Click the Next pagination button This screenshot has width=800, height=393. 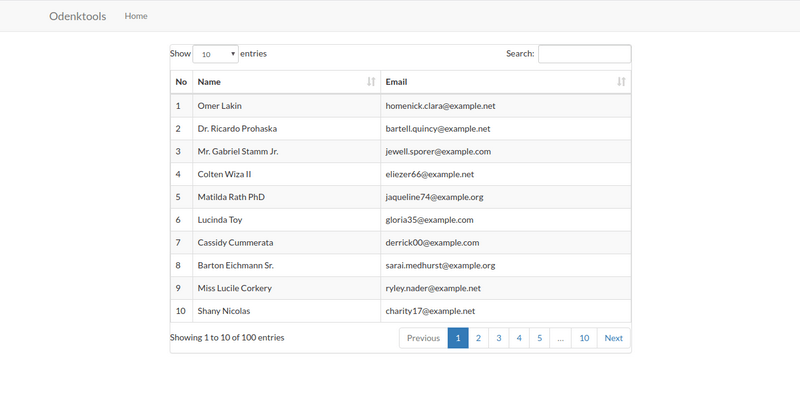[x=614, y=338]
